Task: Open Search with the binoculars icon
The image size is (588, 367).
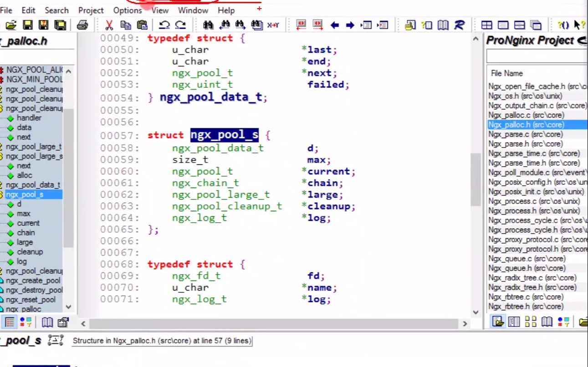Action: pyautogui.click(x=208, y=25)
